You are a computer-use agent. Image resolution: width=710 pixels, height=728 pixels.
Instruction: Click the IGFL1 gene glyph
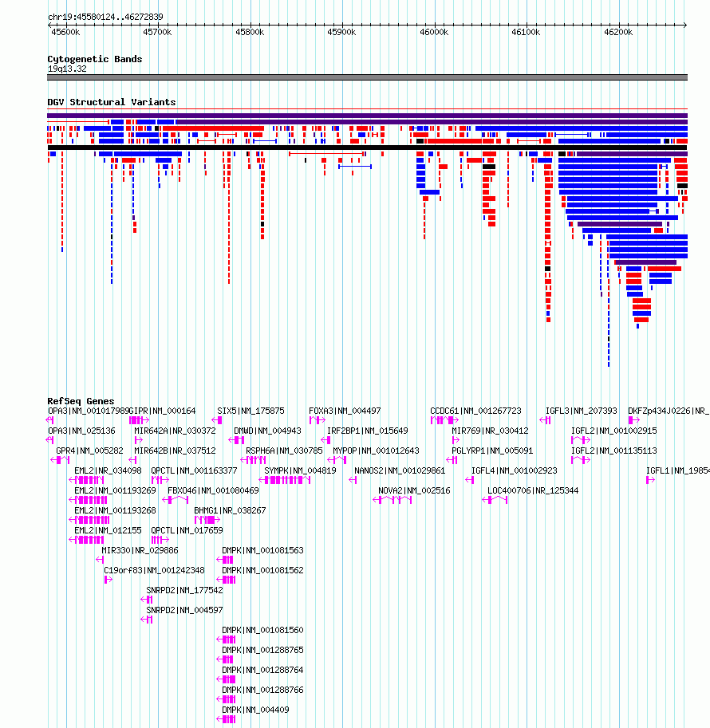[650, 480]
